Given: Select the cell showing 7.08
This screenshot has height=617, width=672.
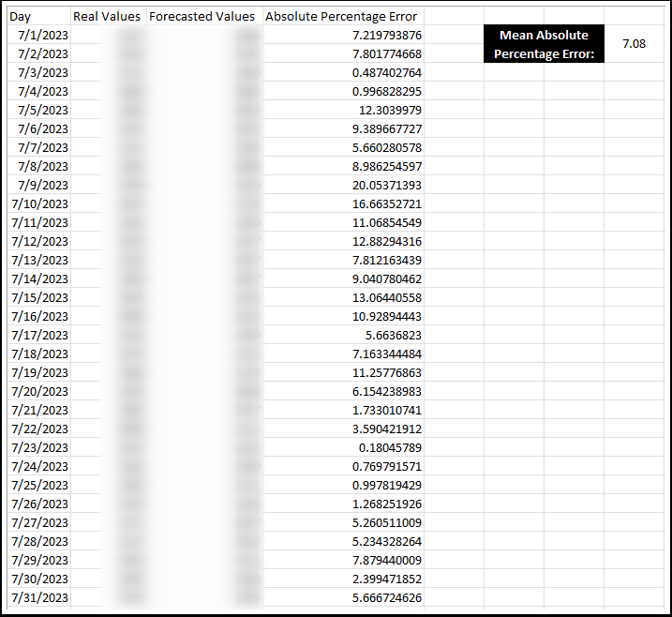Looking at the screenshot, I should (634, 44).
